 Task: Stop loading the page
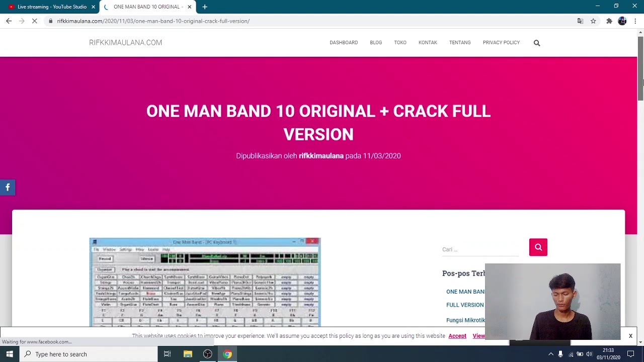pyautogui.click(x=35, y=21)
